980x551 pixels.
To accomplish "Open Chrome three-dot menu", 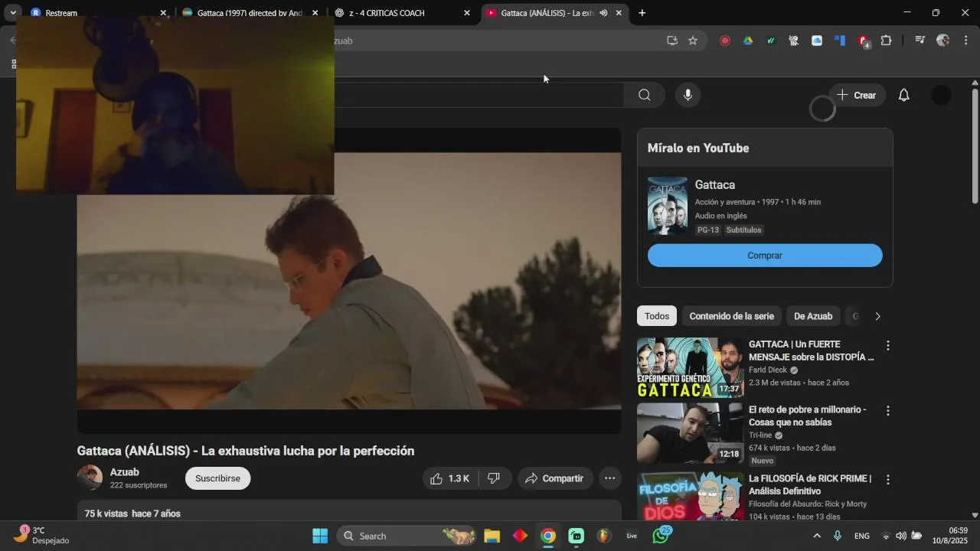I will 965,41.
